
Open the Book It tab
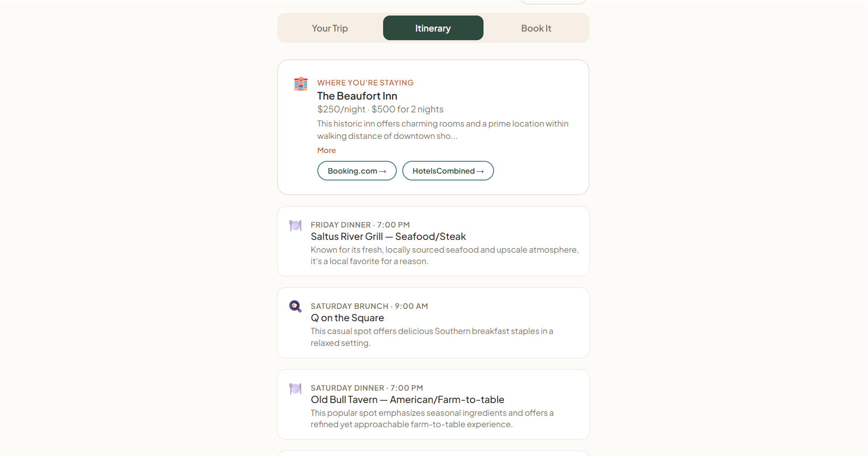[536, 28]
